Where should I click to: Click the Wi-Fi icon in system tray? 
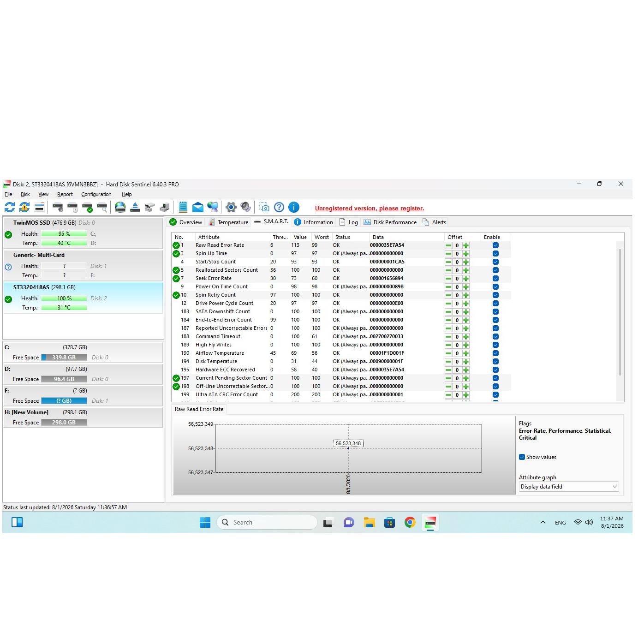point(578,522)
